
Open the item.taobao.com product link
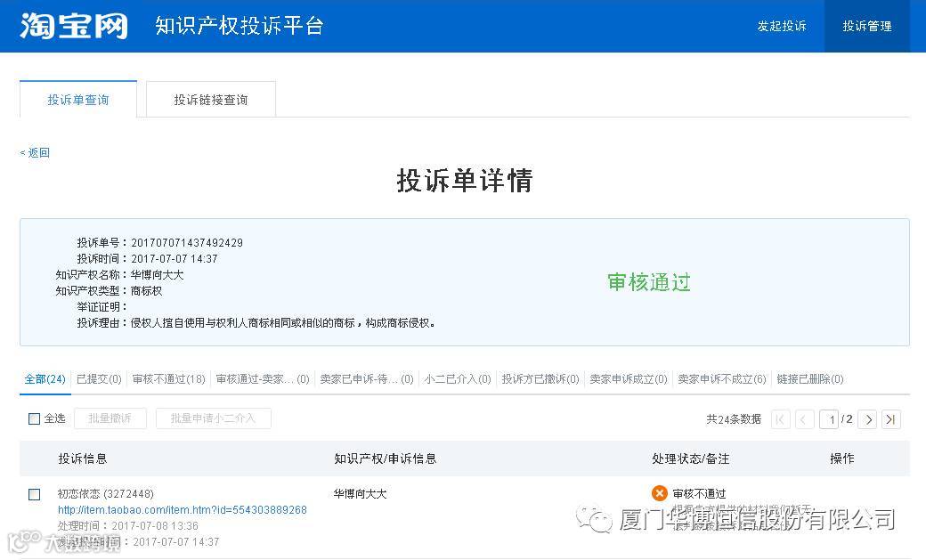[183, 510]
